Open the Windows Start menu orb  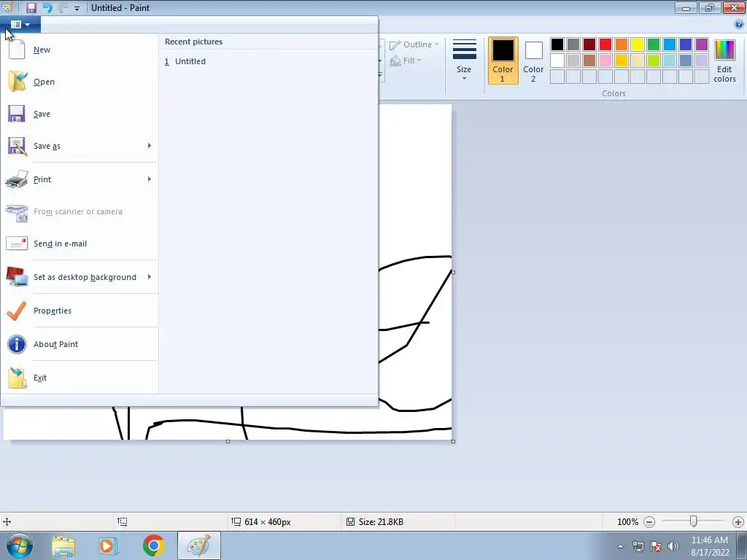(x=20, y=545)
